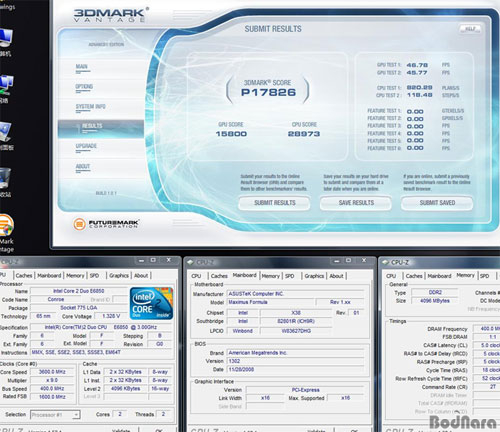This screenshot has width=500, height=432.
Task: Switch to Graphics tab in processor CPU-Z window
Action: (119, 276)
